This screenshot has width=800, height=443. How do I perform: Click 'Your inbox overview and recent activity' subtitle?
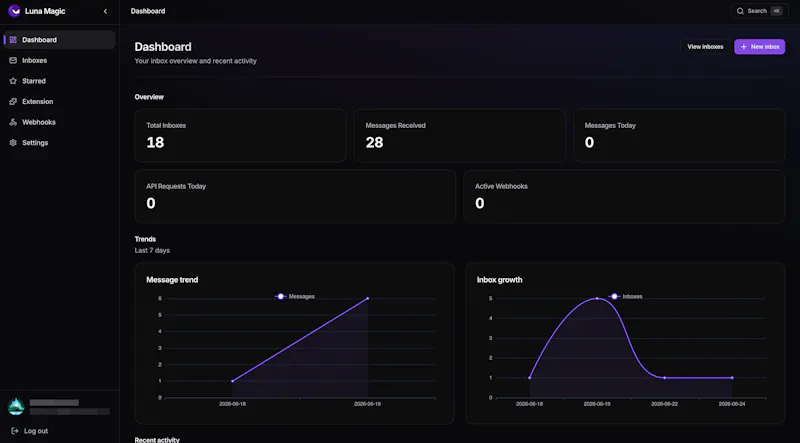(195, 61)
